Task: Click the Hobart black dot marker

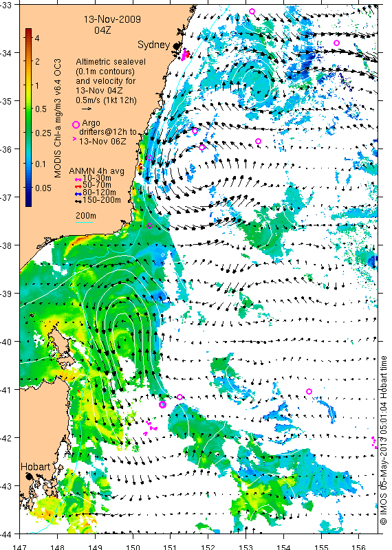Action: click(x=29, y=476)
